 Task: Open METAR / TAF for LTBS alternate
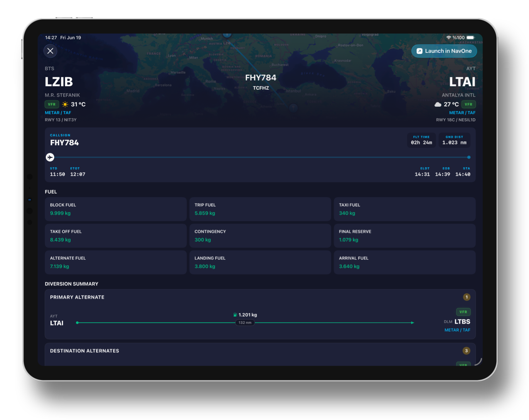click(x=457, y=330)
